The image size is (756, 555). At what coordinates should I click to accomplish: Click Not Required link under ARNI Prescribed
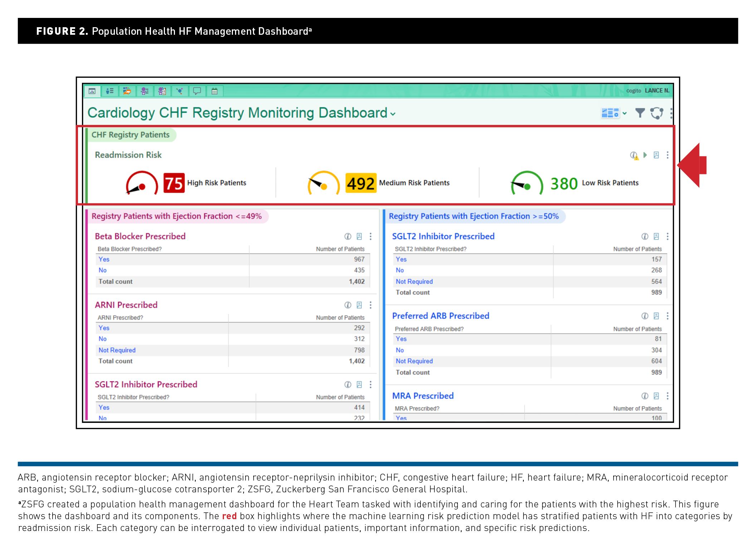[117, 350]
